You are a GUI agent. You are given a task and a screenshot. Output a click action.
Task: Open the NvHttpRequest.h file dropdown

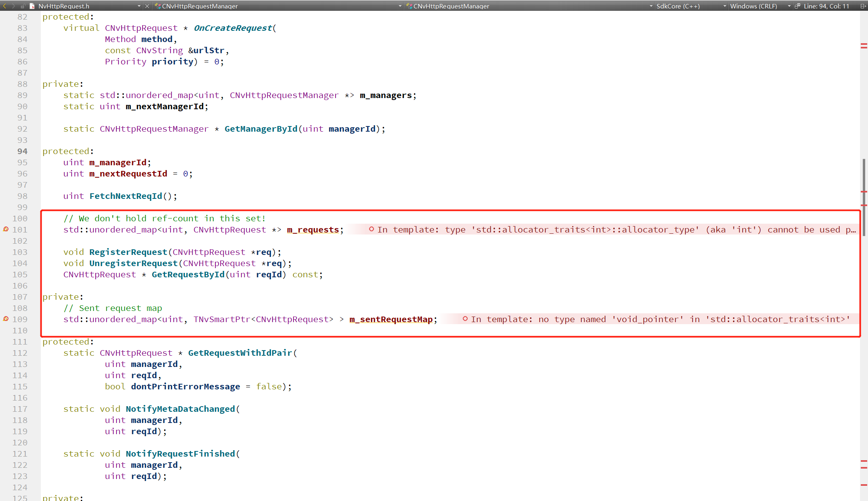pos(139,6)
